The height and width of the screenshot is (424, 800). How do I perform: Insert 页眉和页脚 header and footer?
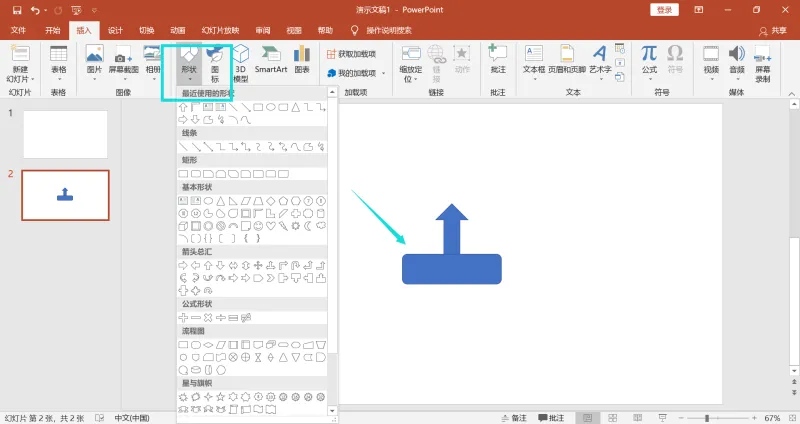(567, 60)
